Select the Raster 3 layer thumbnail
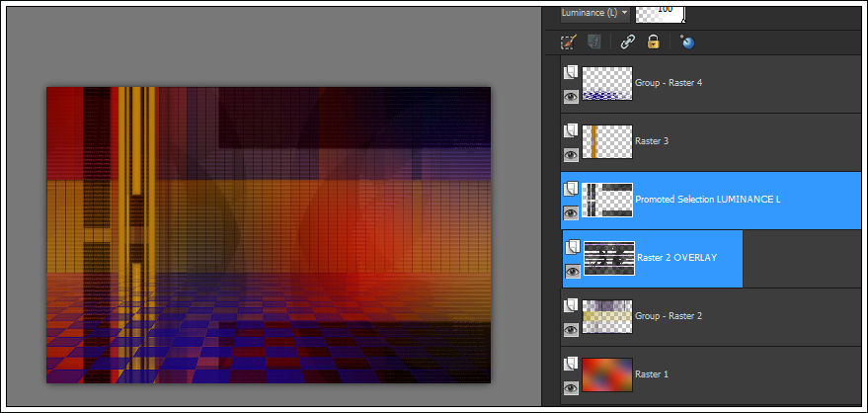This screenshot has height=413, width=868. click(607, 141)
